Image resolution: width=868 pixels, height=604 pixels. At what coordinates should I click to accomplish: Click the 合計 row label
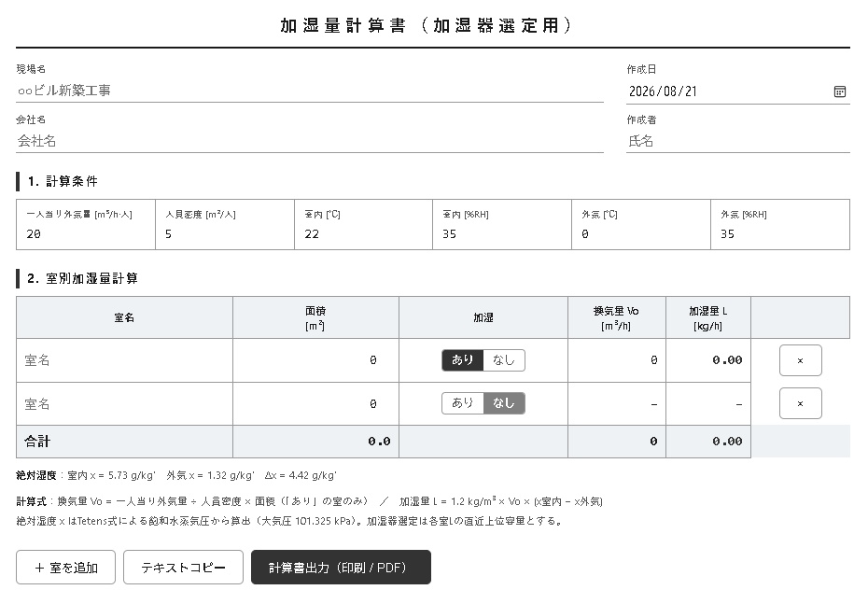pyautogui.click(x=37, y=442)
